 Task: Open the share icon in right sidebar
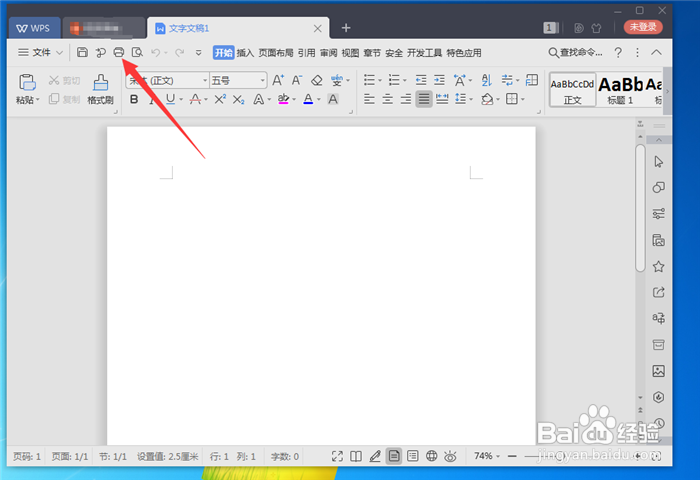[658, 292]
